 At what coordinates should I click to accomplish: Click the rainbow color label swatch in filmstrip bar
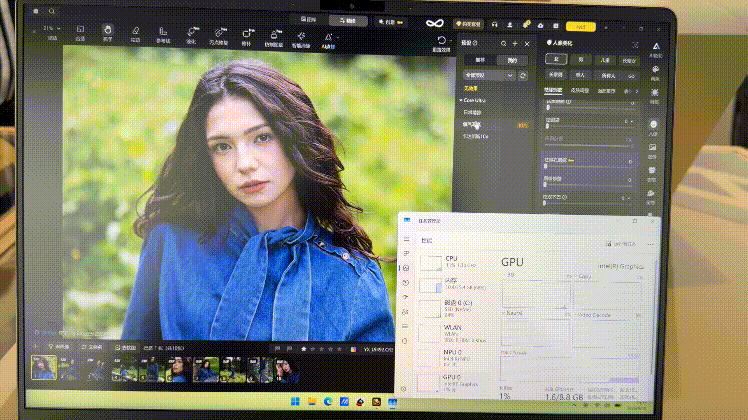[353, 350]
